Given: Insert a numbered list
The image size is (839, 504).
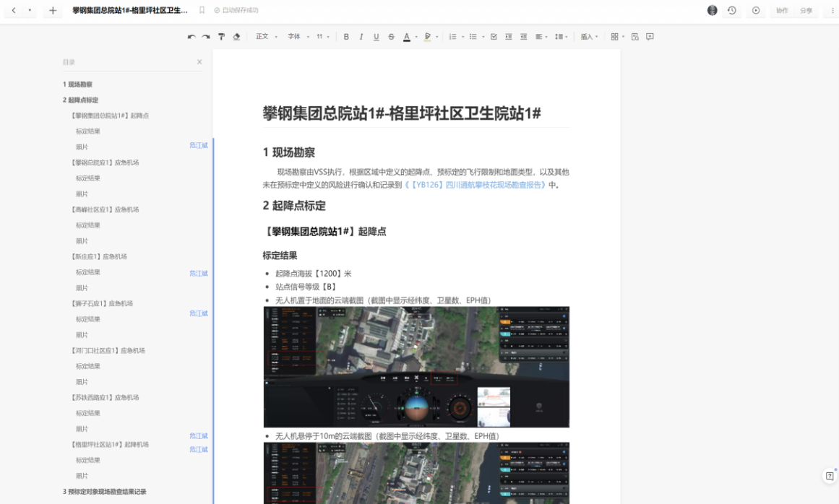Looking at the screenshot, I should click(452, 37).
